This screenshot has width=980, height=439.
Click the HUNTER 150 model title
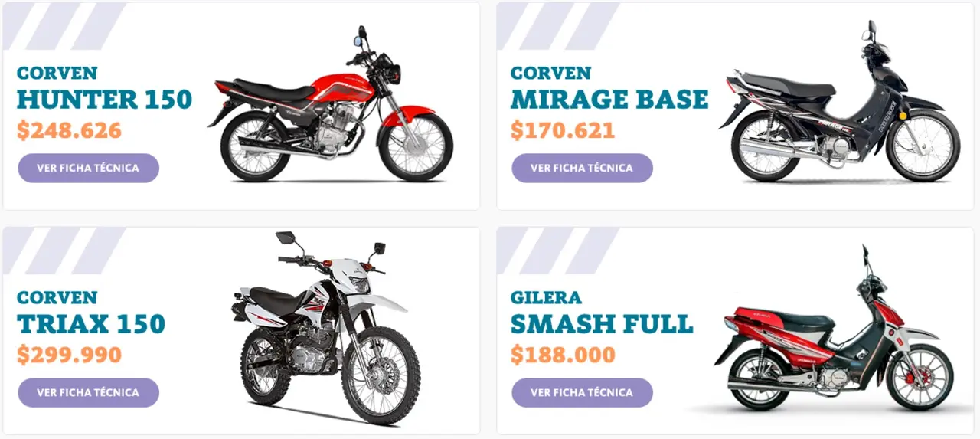coord(104,100)
